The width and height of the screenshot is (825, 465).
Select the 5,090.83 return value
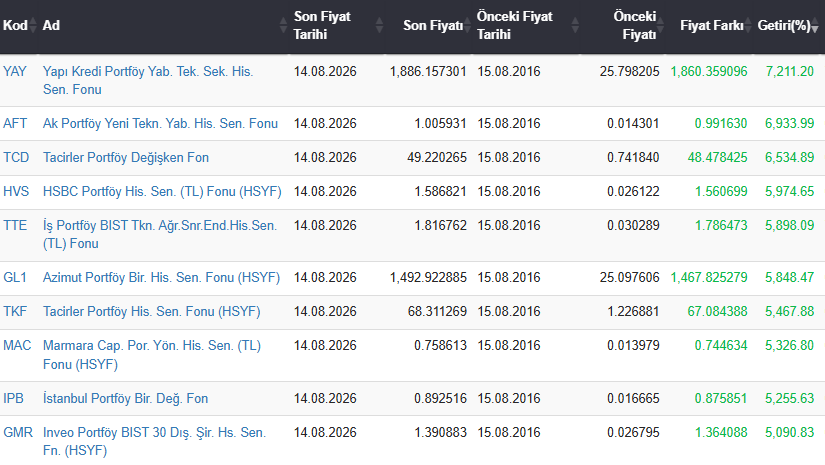coord(789,433)
